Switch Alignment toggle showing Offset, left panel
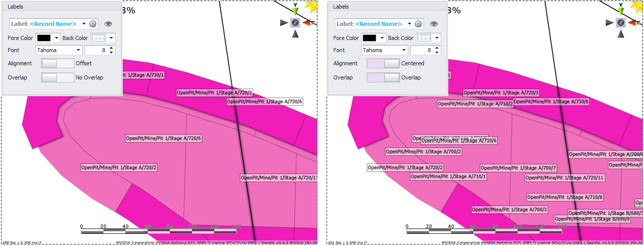Image resolution: width=644 pixels, height=246 pixels. [x=57, y=63]
